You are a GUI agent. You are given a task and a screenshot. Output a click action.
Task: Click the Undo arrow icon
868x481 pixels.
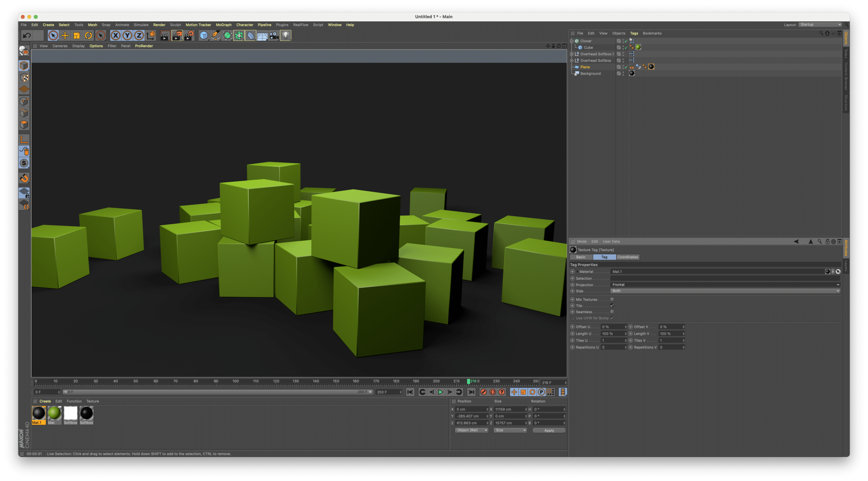point(27,35)
